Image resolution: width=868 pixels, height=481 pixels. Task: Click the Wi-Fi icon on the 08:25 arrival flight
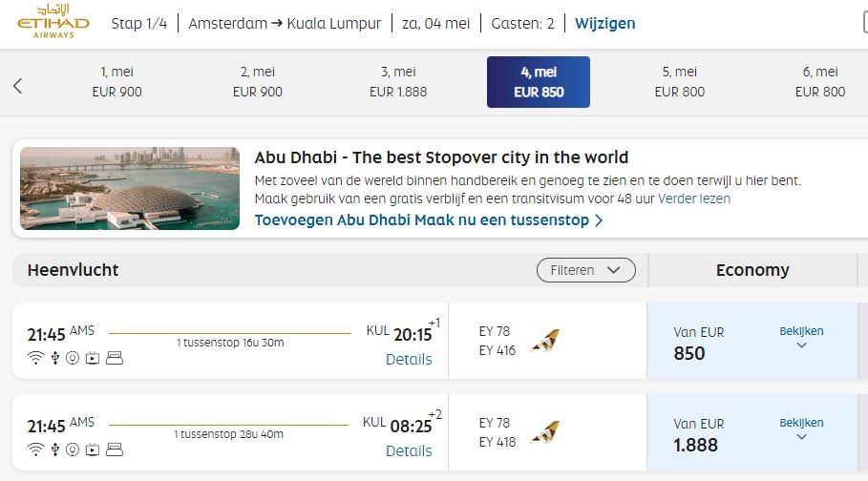35,449
